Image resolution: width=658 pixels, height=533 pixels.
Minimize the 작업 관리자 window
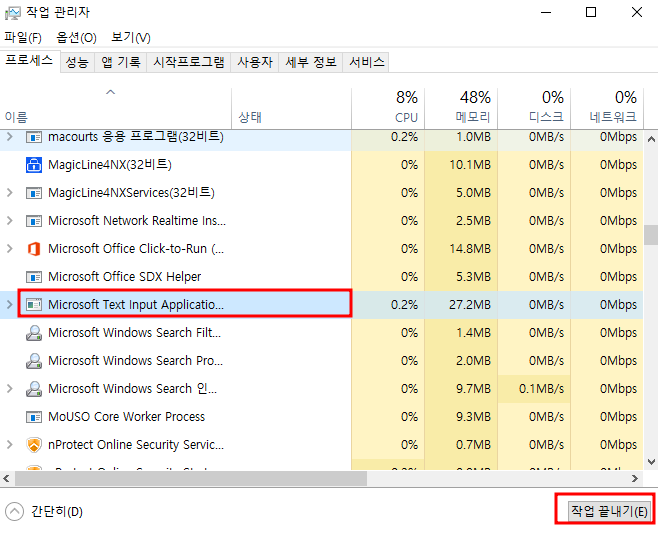pos(546,13)
